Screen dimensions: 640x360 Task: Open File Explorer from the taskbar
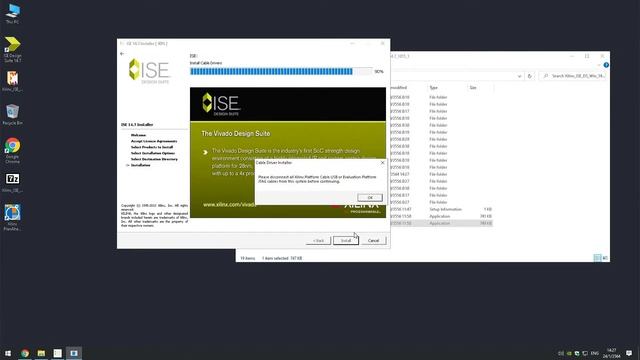tap(41, 353)
